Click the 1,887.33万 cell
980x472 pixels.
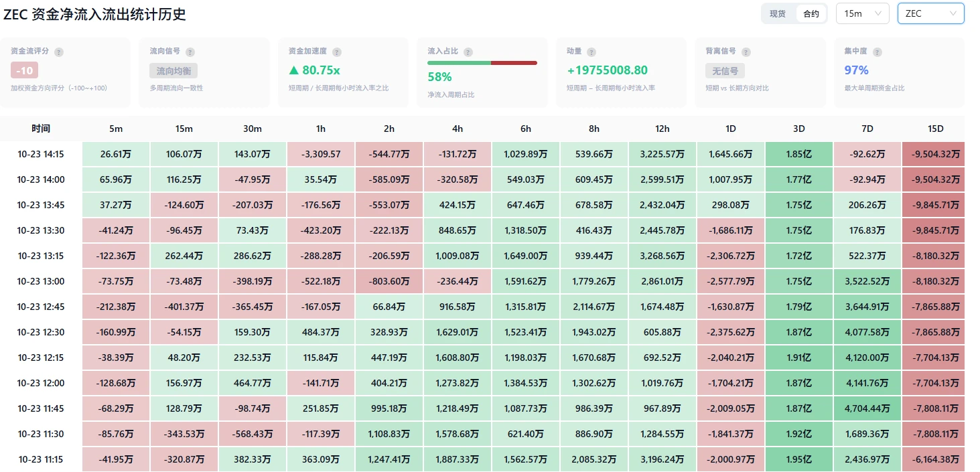458,459
